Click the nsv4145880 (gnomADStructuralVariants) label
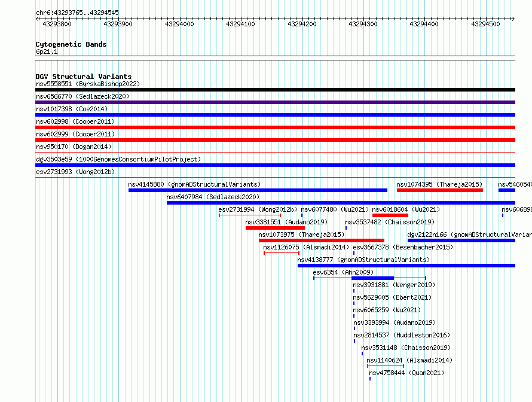532x402 pixels. [194, 184]
